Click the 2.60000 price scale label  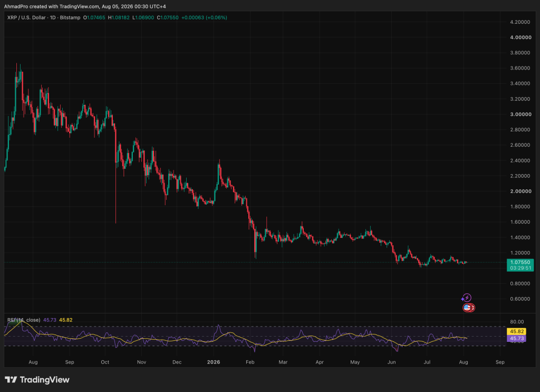[520, 145]
